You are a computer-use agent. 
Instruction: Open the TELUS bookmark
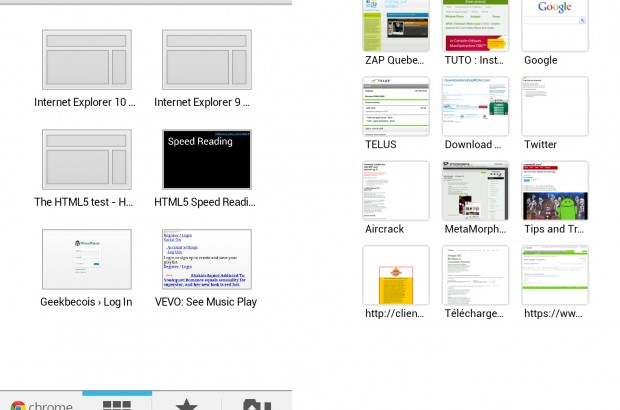(x=396, y=106)
